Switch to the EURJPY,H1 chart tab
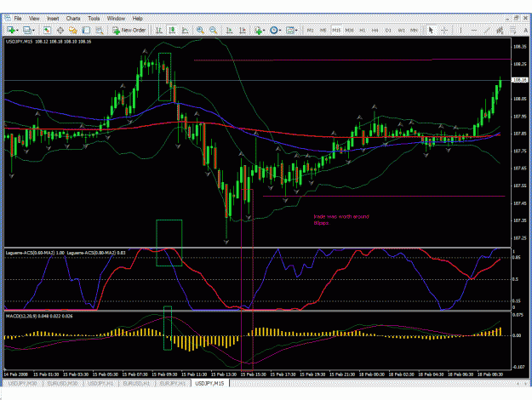Viewport: 532px width, 400px height. pos(173,383)
